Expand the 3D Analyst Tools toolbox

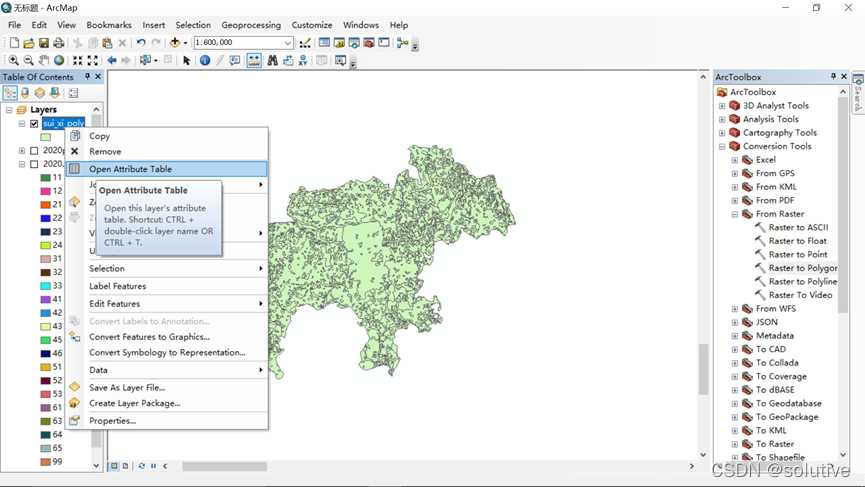[x=722, y=106]
